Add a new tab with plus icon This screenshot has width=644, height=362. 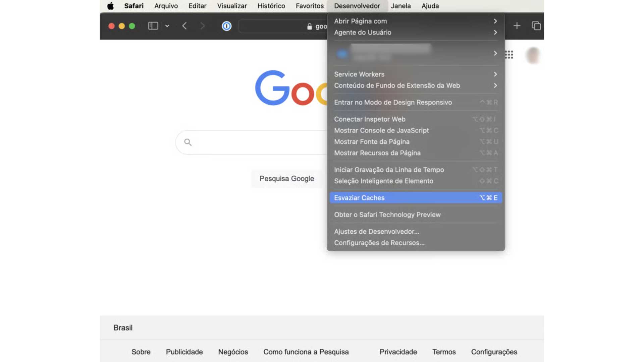tap(517, 26)
